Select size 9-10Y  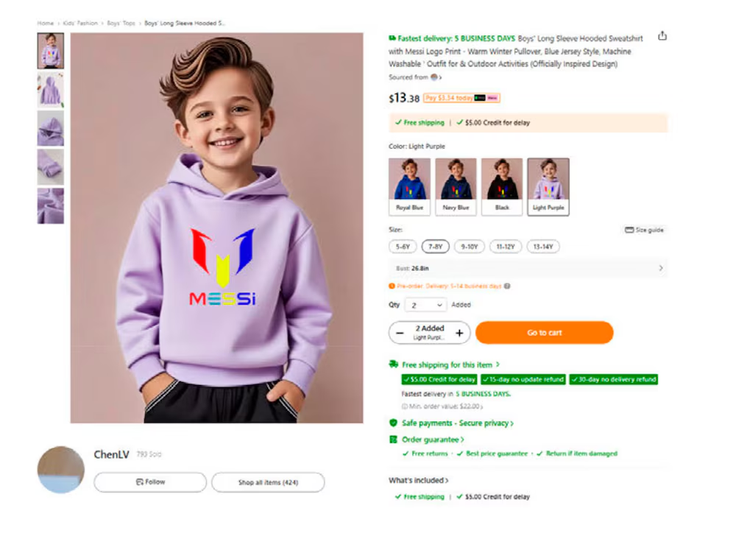(467, 246)
